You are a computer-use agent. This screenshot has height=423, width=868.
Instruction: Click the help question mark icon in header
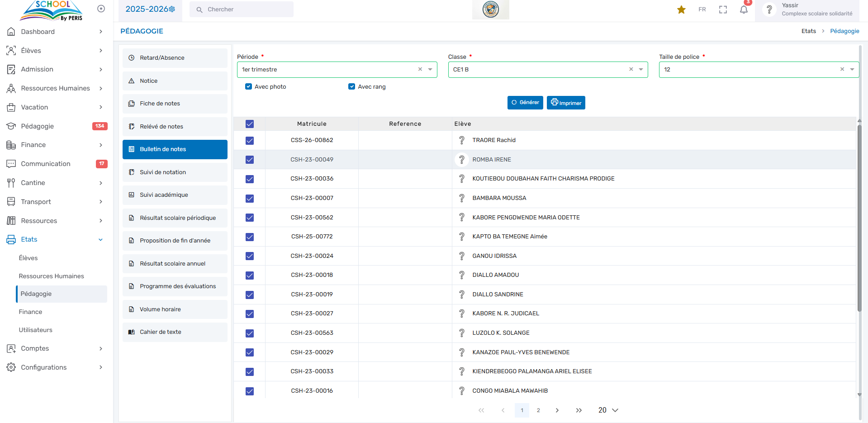(769, 10)
